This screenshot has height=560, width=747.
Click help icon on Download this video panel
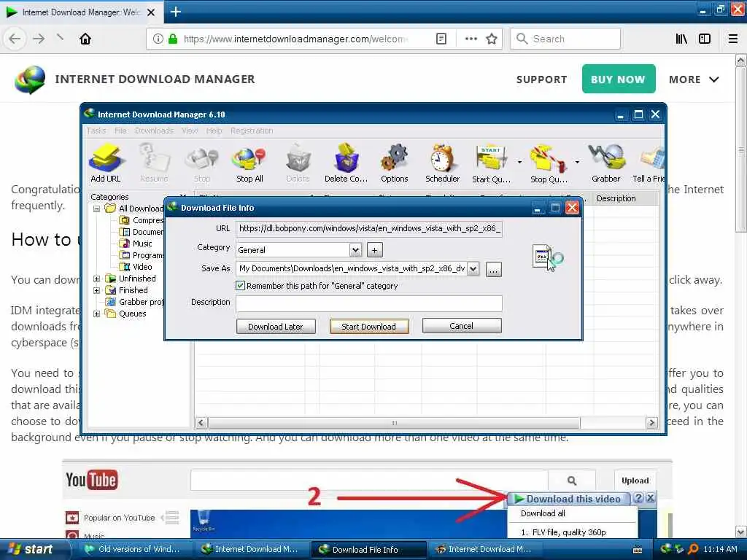click(x=638, y=498)
